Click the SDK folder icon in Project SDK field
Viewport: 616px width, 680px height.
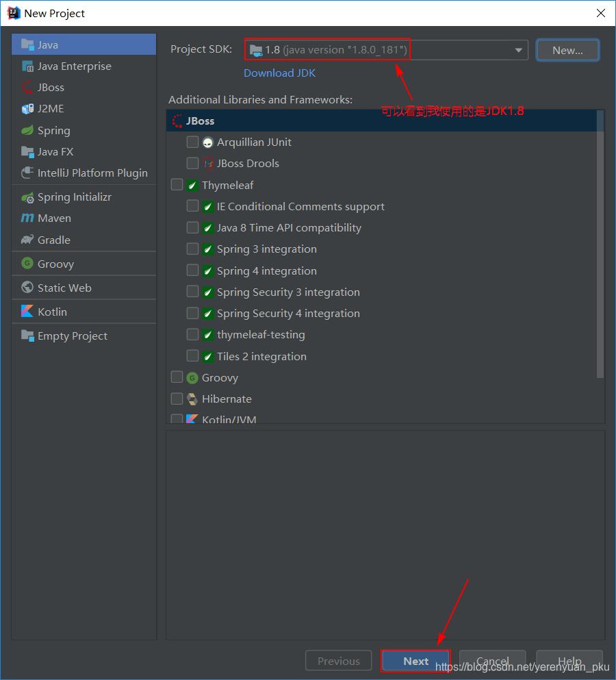click(256, 50)
